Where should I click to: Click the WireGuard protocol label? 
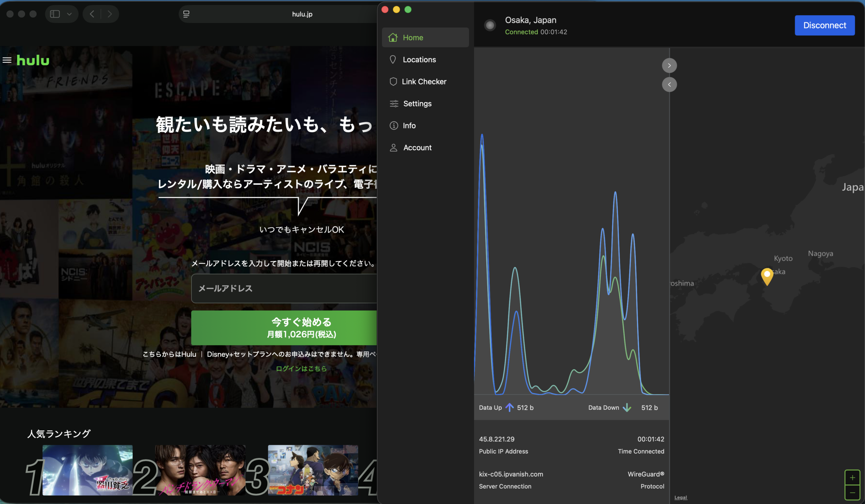(646, 474)
